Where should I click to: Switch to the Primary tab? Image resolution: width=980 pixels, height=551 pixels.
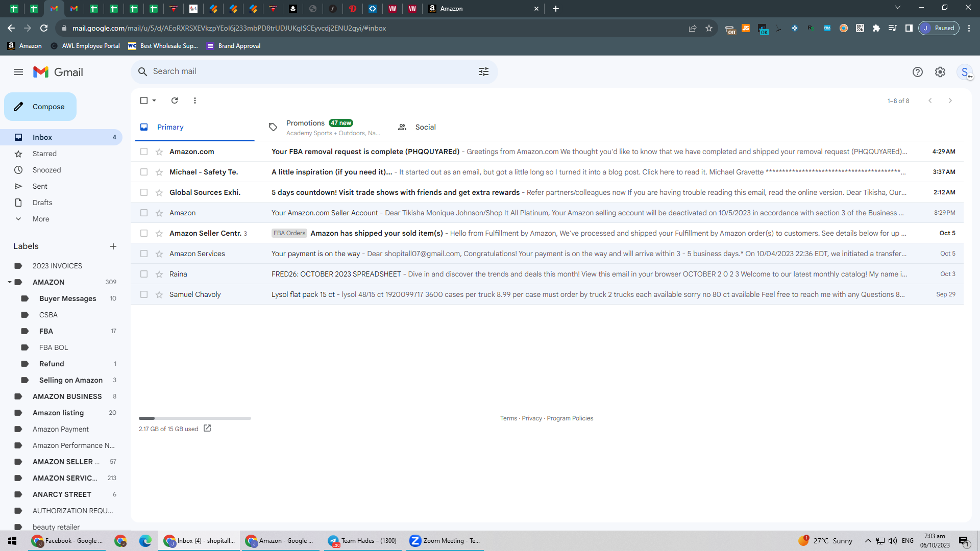point(194,127)
